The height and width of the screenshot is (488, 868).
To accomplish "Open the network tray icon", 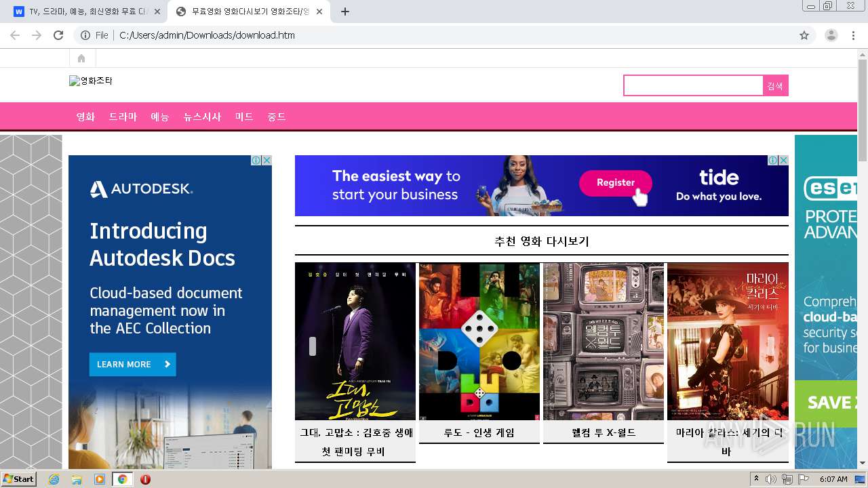I will (787, 479).
